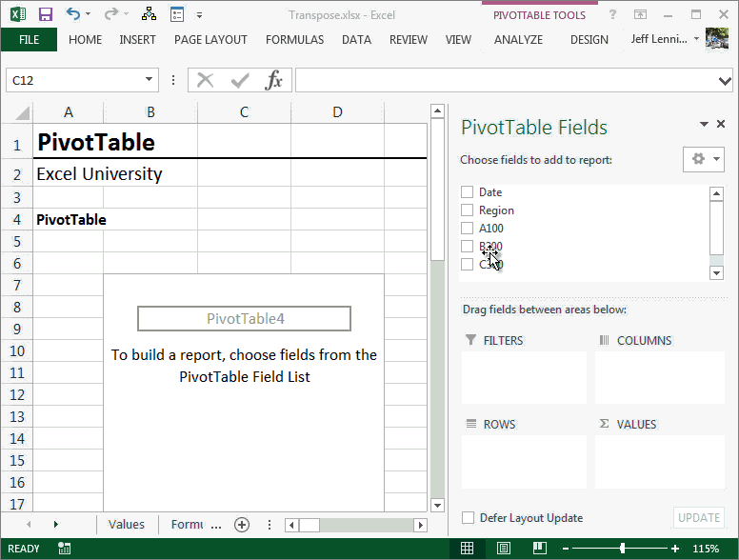This screenshot has height=560, width=739.
Task: Switch to the INSERT ribbon tab
Action: point(138,40)
